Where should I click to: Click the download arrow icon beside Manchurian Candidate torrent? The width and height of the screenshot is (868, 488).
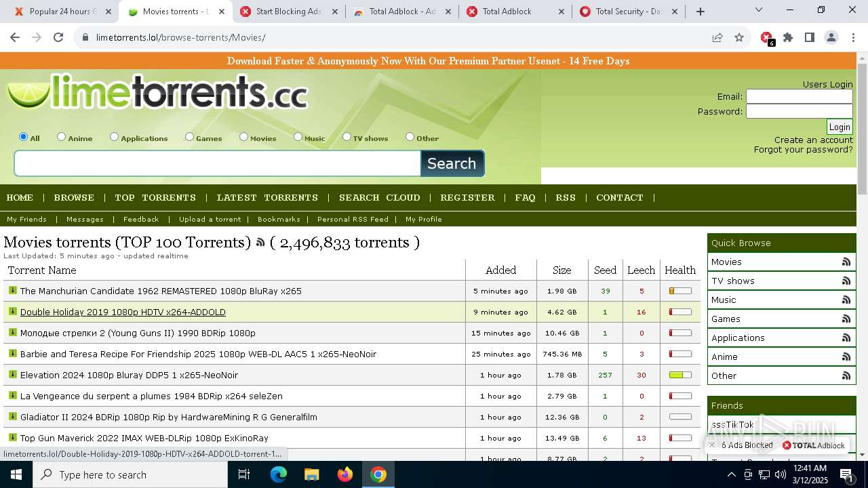(x=12, y=291)
